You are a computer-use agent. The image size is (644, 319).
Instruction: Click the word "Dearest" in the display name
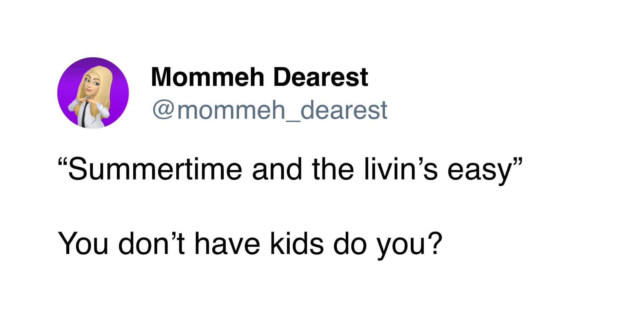[x=321, y=77]
